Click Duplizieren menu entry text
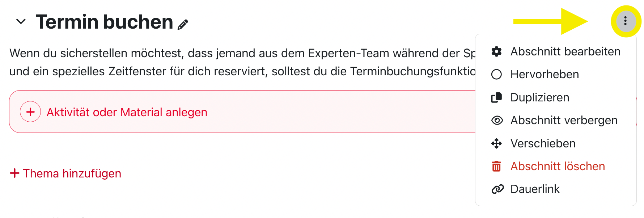Screen dimensions: 644x218 (540, 97)
